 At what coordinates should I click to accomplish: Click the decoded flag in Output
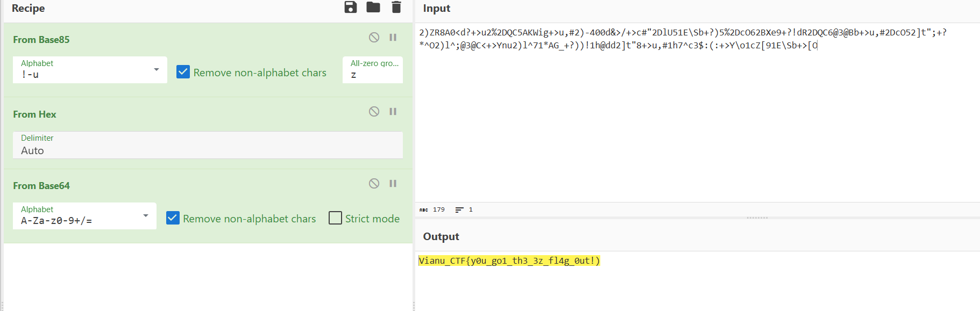509,261
